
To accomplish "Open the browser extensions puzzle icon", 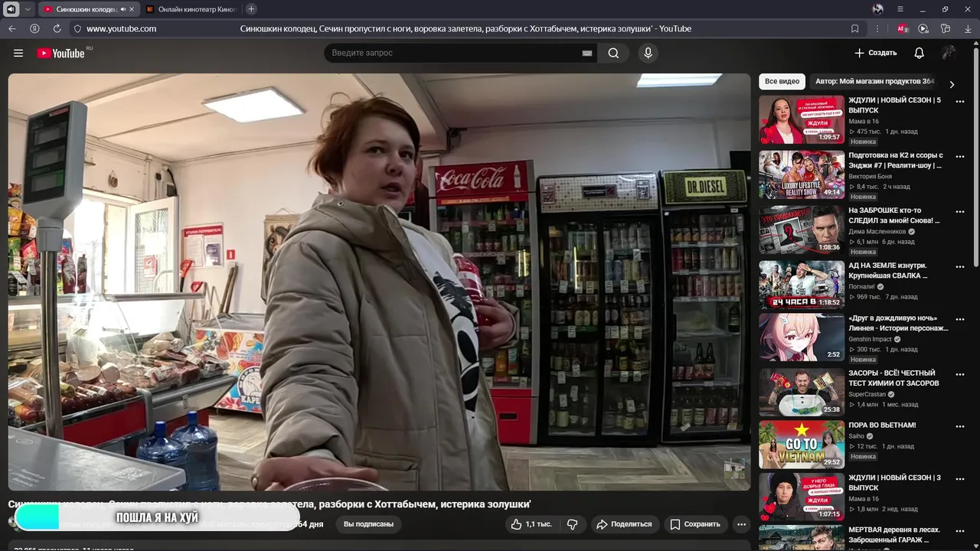I will tap(946, 28).
